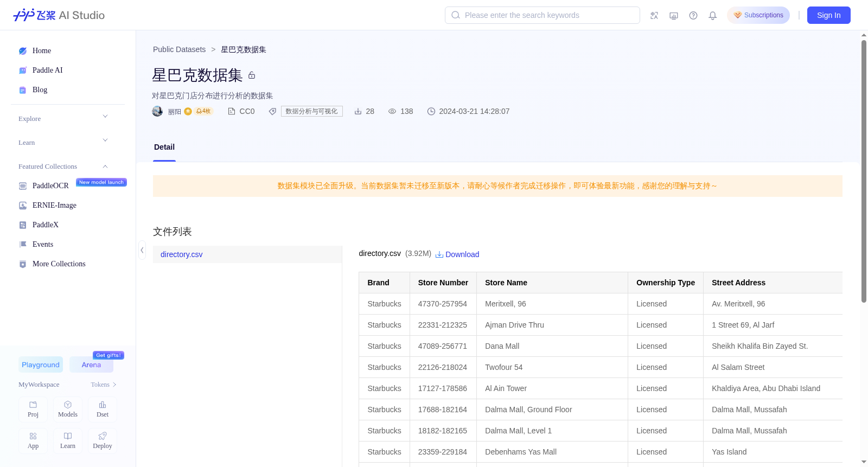The height and width of the screenshot is (467, 868).
Task: Open the help question mark icon
Action: point(693,15)
